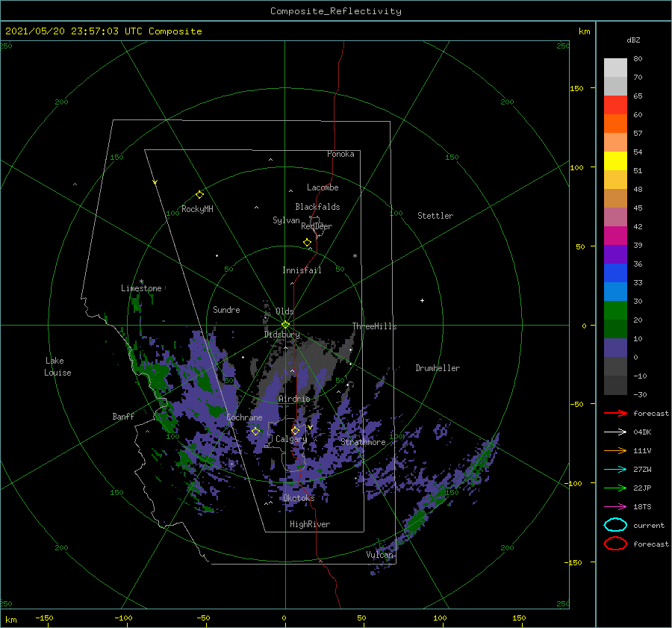Click the green 22JP arrow icon

[615, 488]
